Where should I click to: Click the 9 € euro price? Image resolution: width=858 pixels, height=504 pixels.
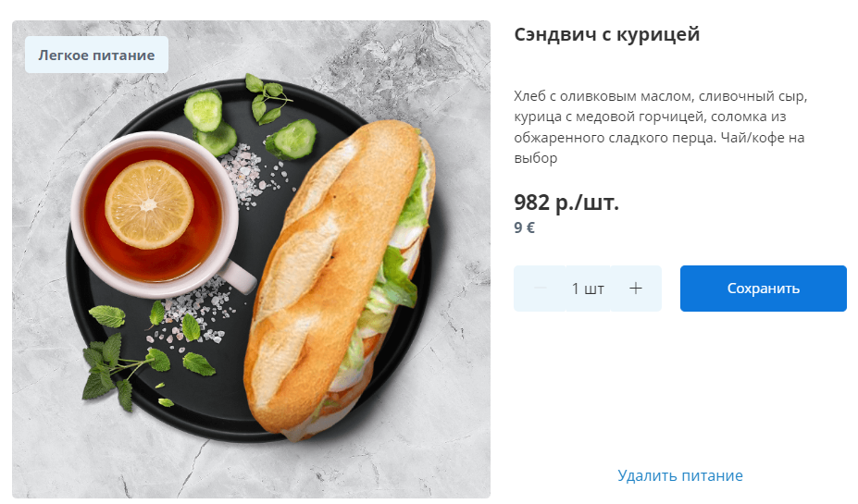tap(524, 227)
